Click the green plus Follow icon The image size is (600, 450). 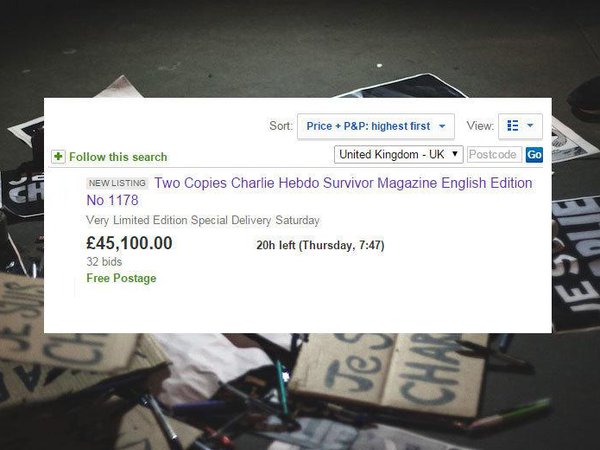click(x=58, y=157)
